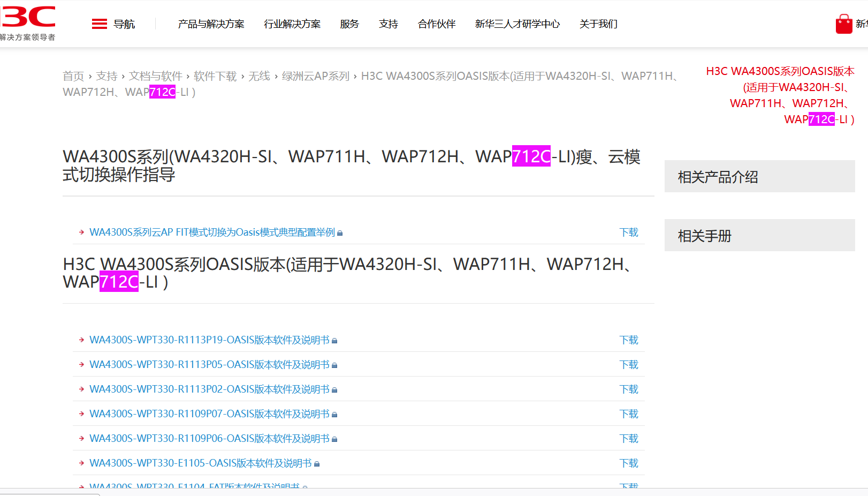Open the red hamburger navigation icon

click(100, 24)
